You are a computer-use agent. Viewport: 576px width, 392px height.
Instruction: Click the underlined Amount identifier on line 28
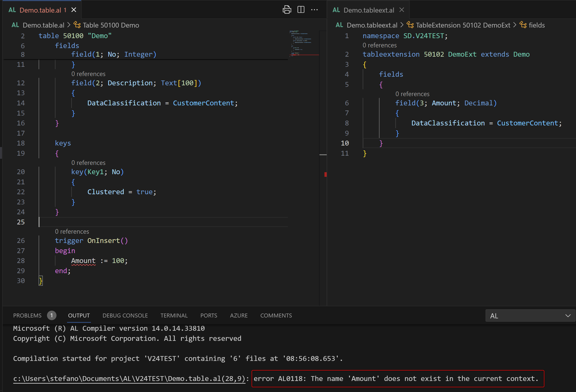click(83, 261)
